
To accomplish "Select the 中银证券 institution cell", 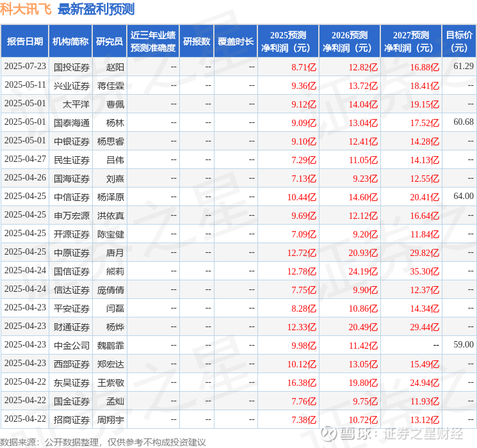I will 72,141.
